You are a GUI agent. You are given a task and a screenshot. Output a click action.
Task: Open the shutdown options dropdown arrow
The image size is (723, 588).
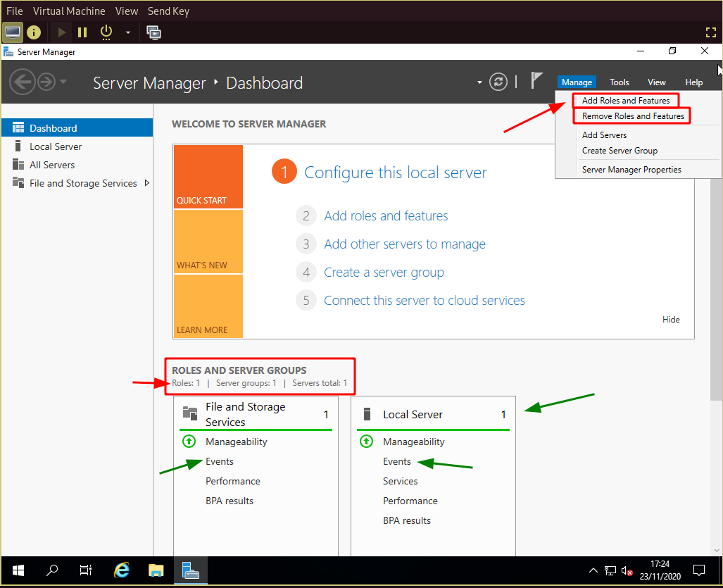tap(128, 32)
